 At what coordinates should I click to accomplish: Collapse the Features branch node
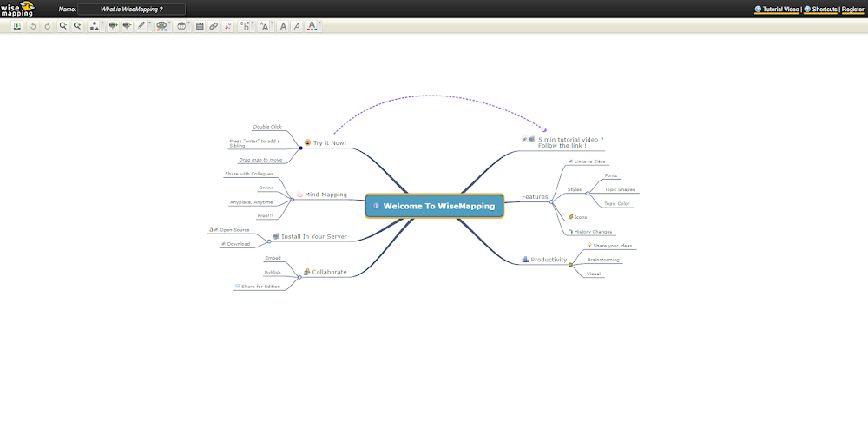tap(551, 201)
